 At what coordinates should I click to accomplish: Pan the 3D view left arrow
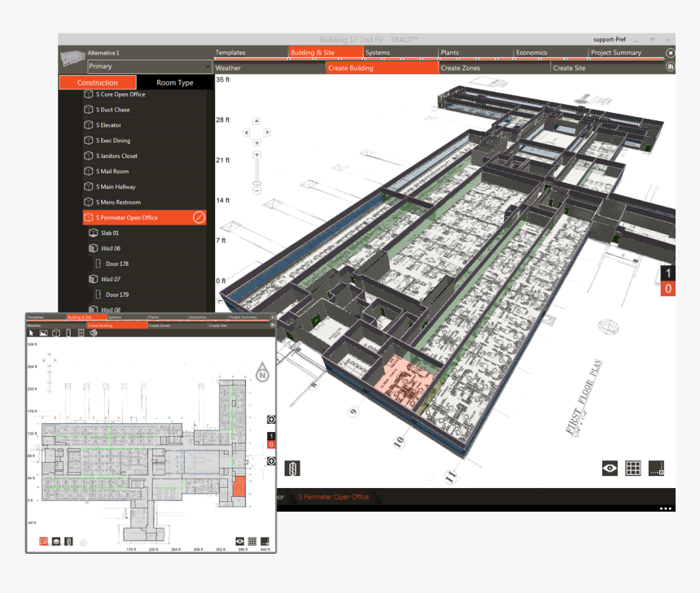(x=246, y=133)
